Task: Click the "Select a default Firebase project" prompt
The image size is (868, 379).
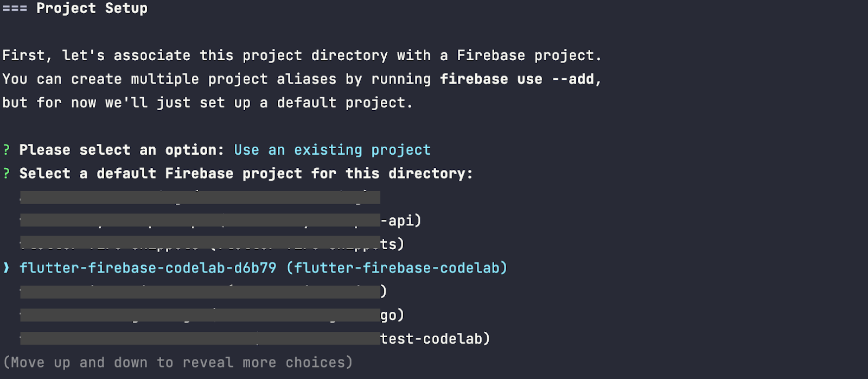Action: [x=246, y=174]
